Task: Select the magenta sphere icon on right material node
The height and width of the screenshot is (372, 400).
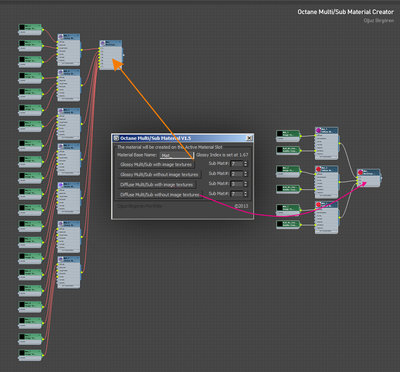Action: (318, 130)
